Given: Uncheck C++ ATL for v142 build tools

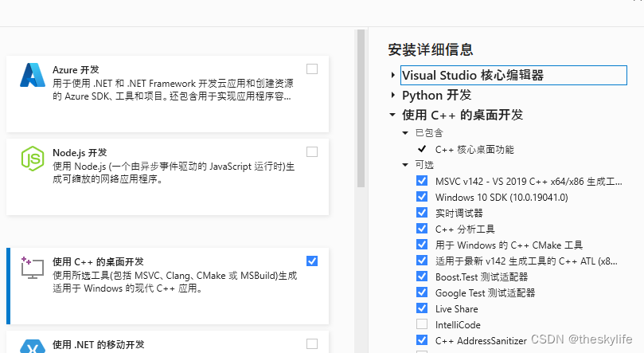Looking at the screenshot, I should [422, 261].
